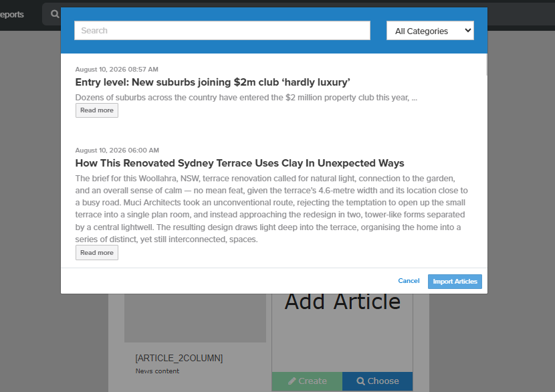Open the All Categories dropdown
The image size is (555, 392).
pyautogui.click(x=430, y=31)
